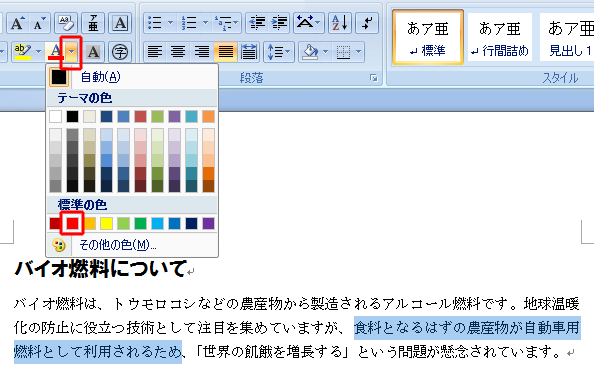Select the 見出し 1 style
The image size is (594, 388).
point(567,38)
